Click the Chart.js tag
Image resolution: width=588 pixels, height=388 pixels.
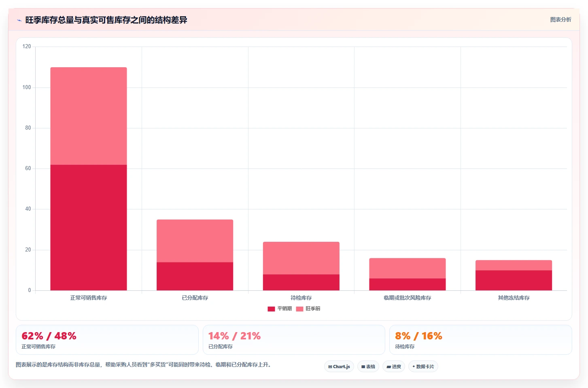pos(339,367)
